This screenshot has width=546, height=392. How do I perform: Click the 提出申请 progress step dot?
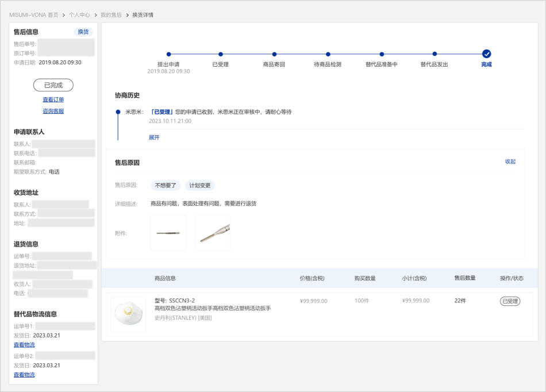point(168,55)
